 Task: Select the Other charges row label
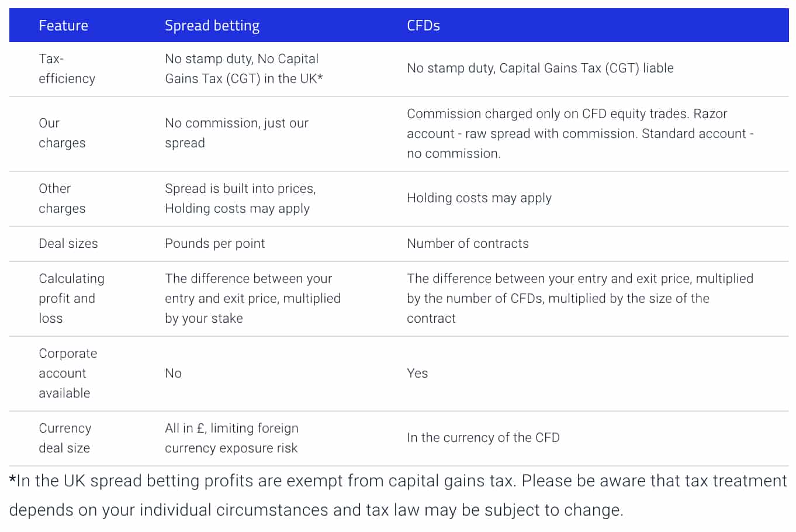click(61, 199)
